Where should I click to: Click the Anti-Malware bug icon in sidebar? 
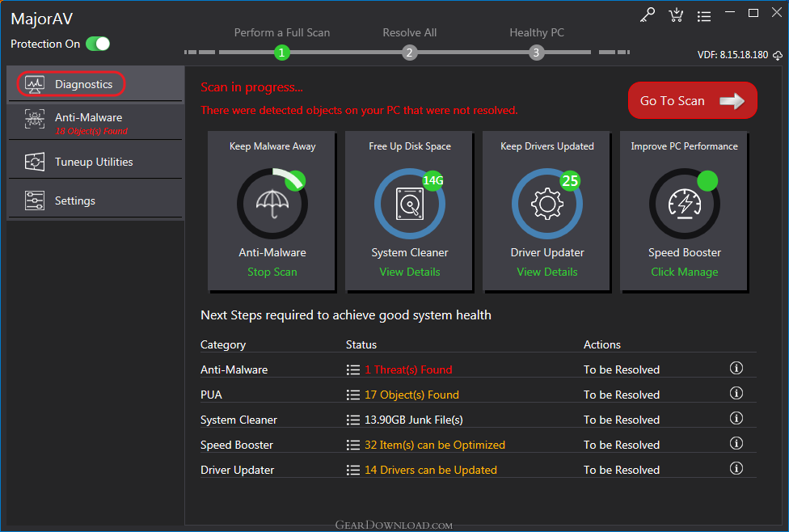(35, 119)
